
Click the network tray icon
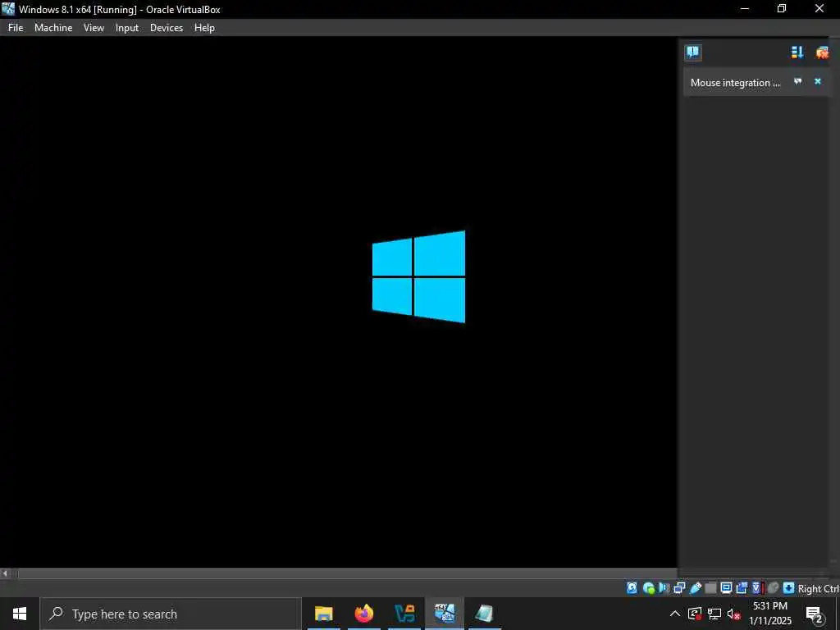pos(714,614)
